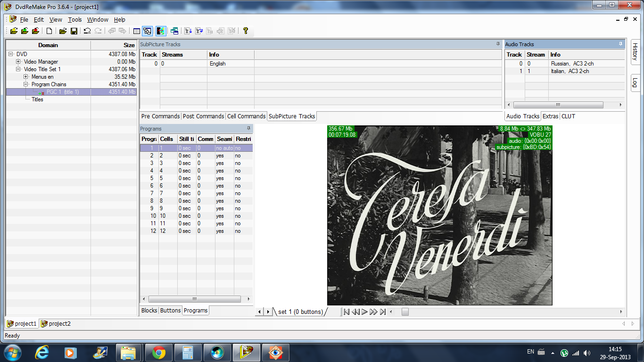This screenshot has width=644, height=362.
Task: Open Internet Explorer from the taskbar
Action: point(41,353)
